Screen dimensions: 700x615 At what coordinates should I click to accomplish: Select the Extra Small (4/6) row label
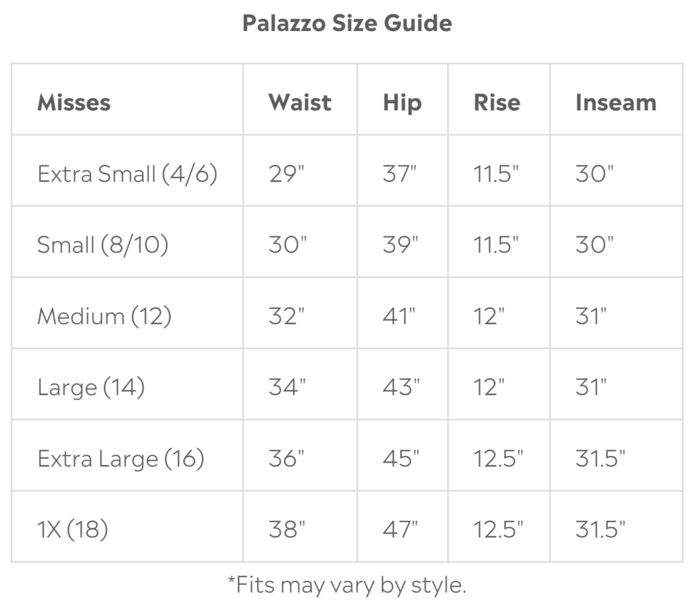[127, 174]
